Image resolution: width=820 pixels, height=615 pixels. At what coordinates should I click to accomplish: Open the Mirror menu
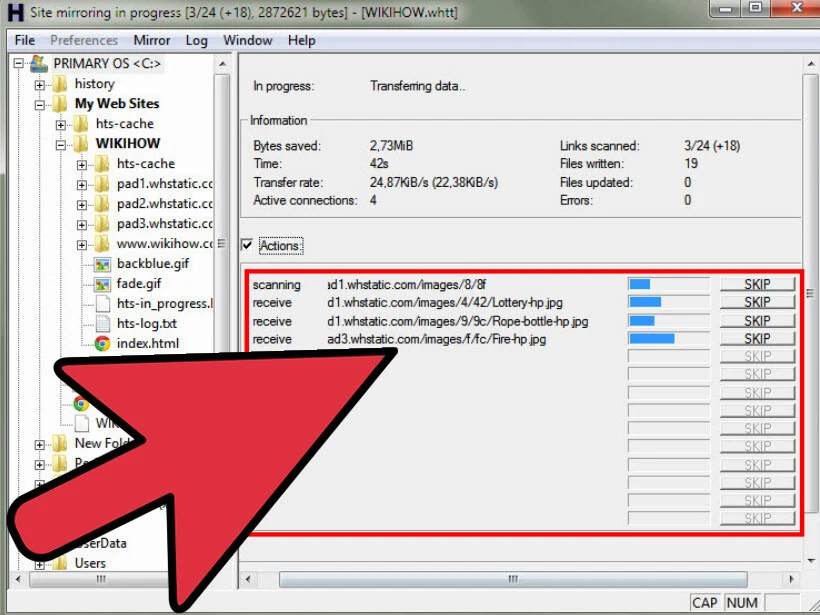[152, 40]
